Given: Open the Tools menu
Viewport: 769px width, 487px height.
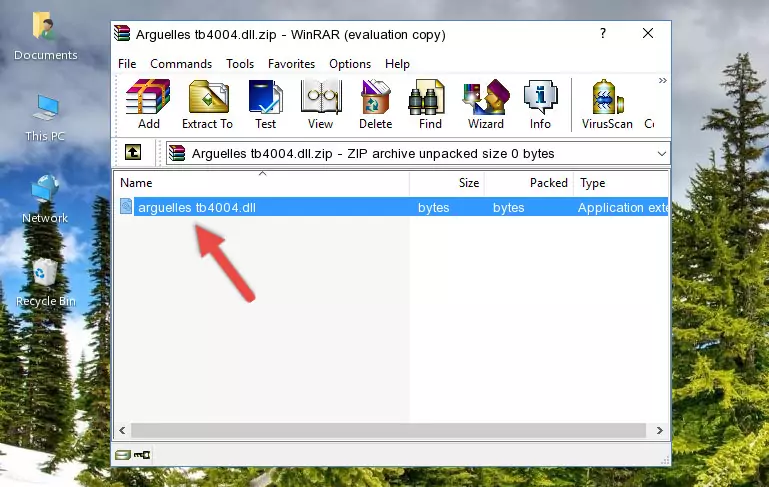Looking at the screenshot, I should (240, 64).
